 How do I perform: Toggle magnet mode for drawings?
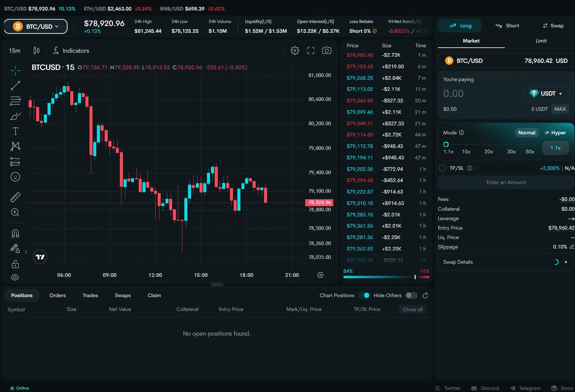15,234
